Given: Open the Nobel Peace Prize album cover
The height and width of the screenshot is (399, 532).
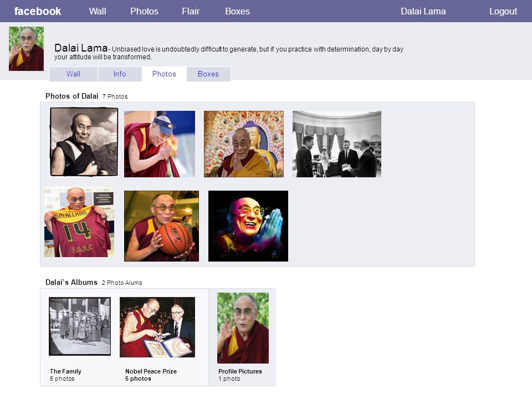Looking at the screenshot, I should coord(157,327).
